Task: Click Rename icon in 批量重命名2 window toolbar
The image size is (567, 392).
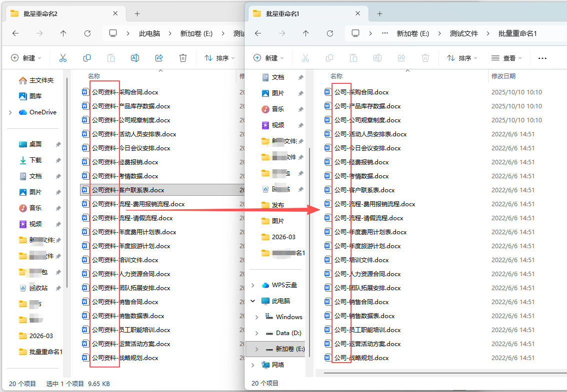Action: point(135,58)
